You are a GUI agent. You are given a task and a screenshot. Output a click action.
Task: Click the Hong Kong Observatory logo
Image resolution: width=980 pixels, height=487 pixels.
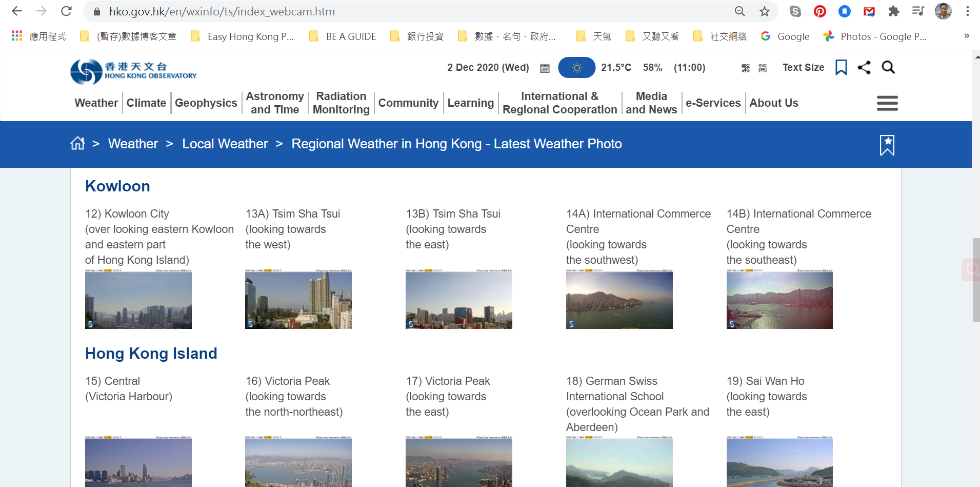[x=133, y=71]
